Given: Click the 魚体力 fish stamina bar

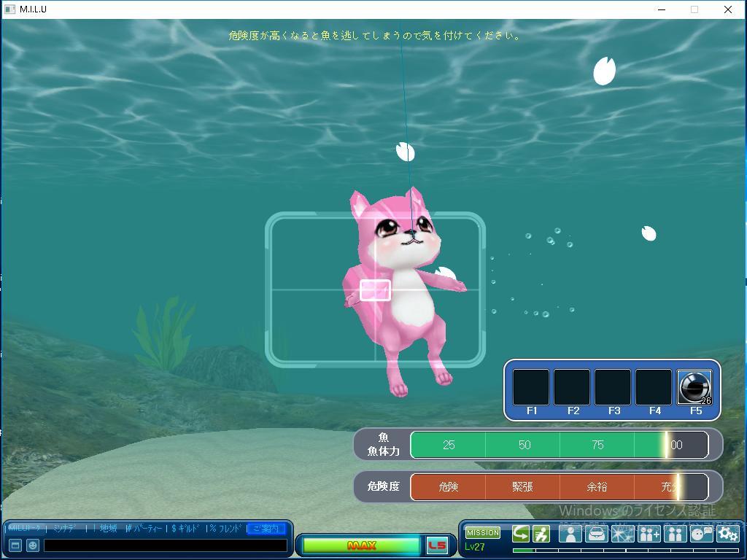Looking at the screenshot, I should (x=560, y=445).
